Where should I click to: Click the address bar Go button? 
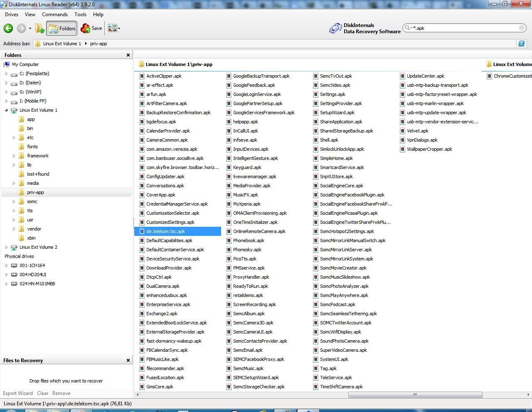click(521, 44)
